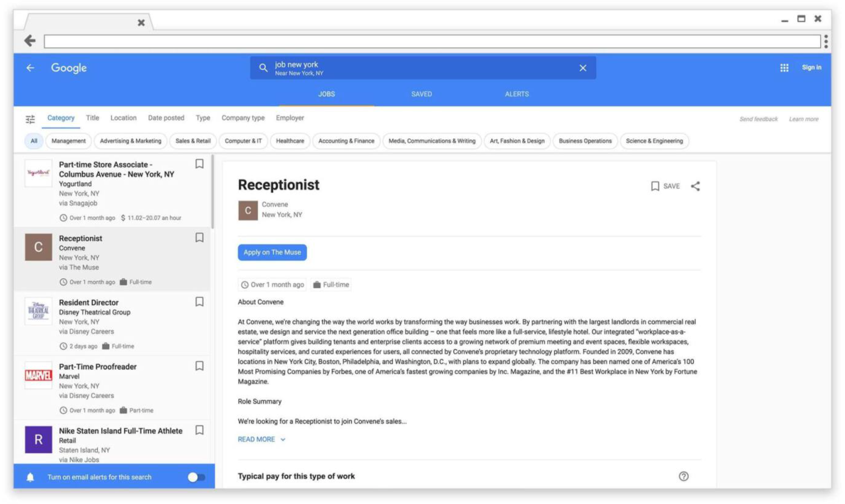Filter by Management category
This screenshot has height=504, width=845.
click(68, 141)
